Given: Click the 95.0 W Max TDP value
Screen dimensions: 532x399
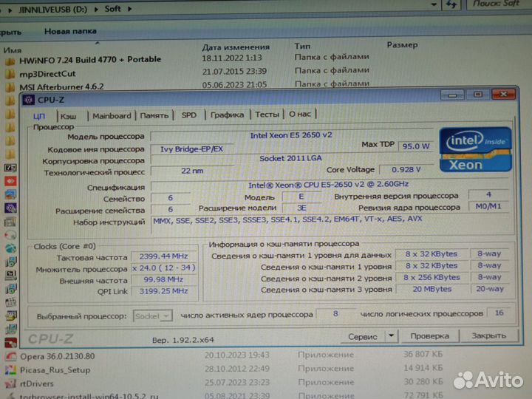Looking at the screenshot, I should coord(416,146).
